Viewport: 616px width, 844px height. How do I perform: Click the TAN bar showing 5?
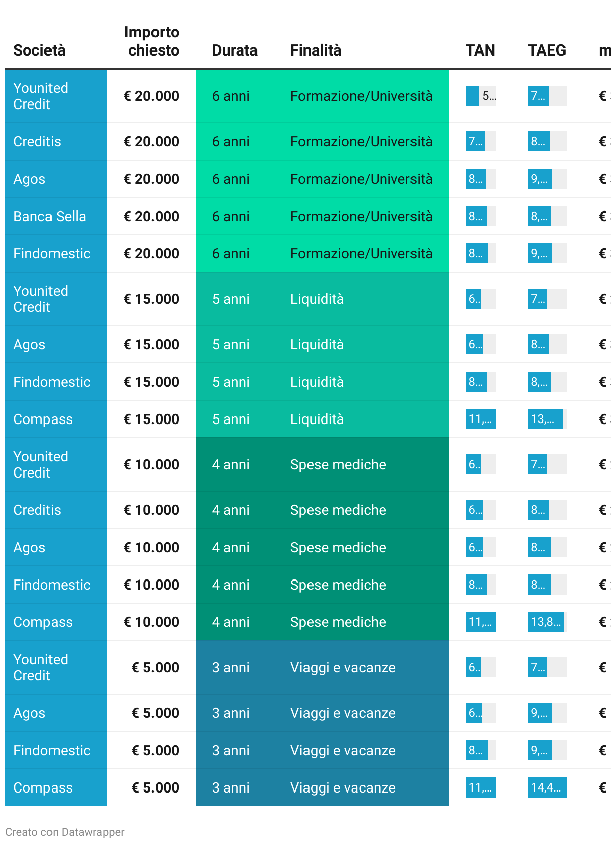[480, 96]
